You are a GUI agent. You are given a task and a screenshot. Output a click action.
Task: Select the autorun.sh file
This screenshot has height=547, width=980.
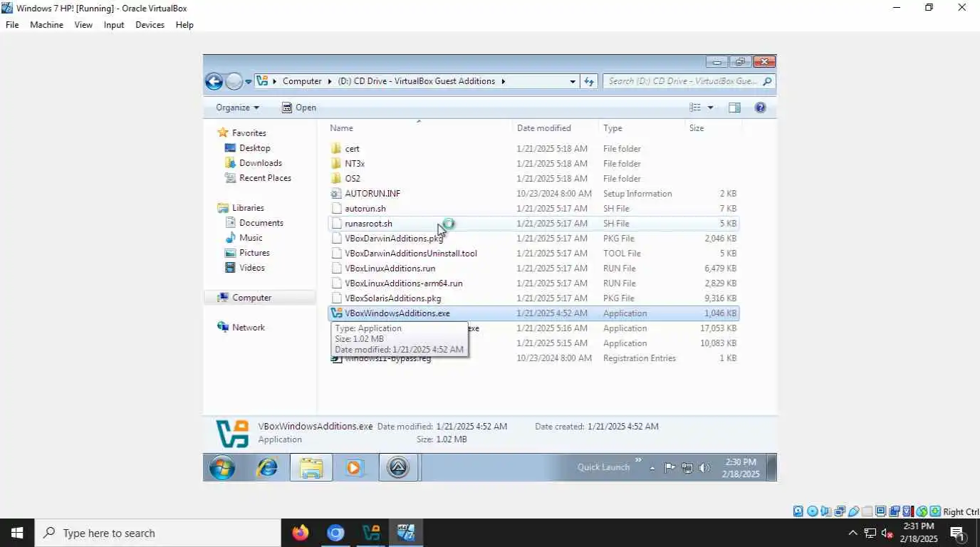coord(533,209)
